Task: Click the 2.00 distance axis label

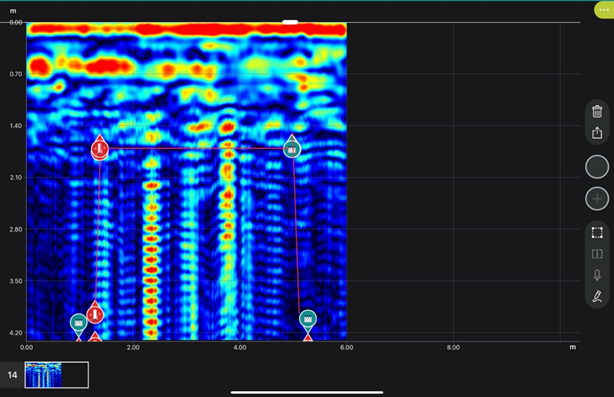Action: pyautogui.click(x=133, y=347)
